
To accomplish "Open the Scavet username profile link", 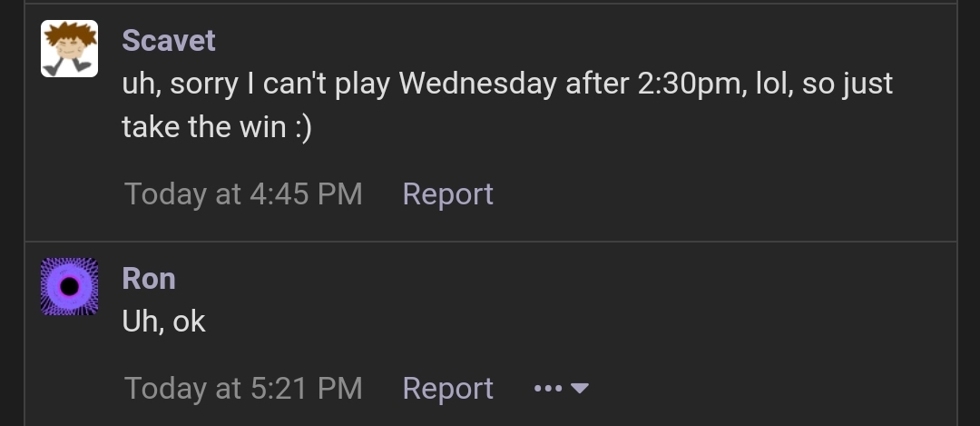I will click(x=169, y=41).
